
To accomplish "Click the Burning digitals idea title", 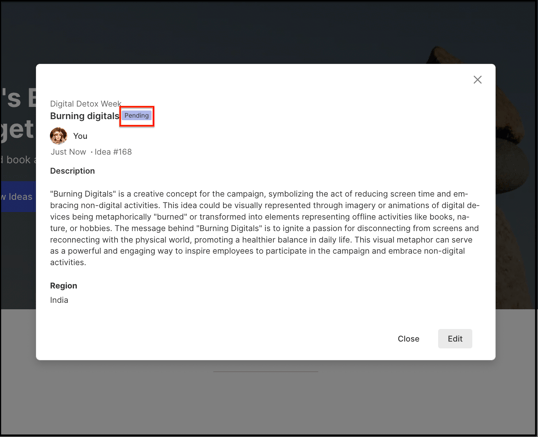I will [84, 116].
